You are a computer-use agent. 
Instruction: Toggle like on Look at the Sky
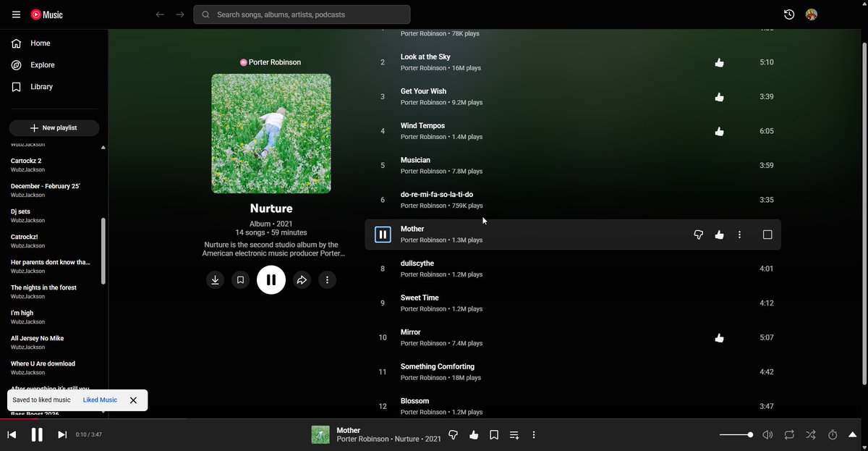click(719, 62)
